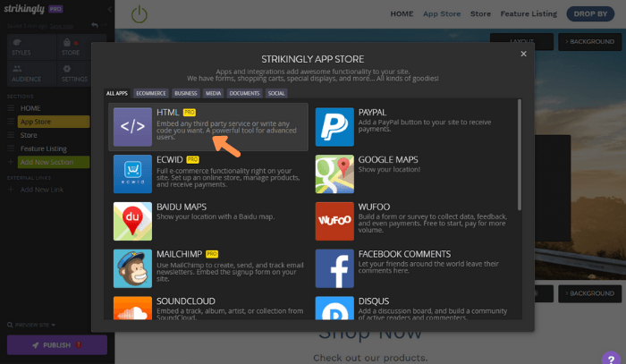
Task: Click the strikingly logo
Action: coord(24,9)
